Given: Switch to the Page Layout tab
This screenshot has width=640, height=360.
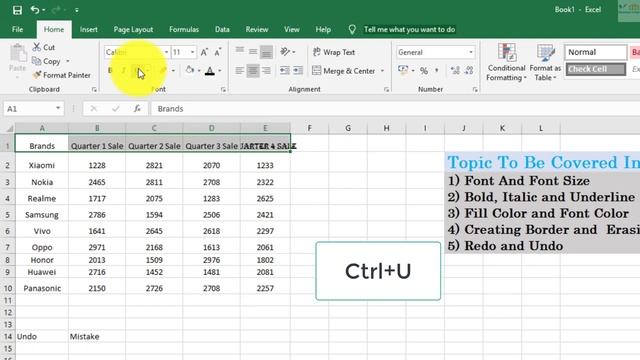Looking at the screenshot, I should (x=133, y=29).
